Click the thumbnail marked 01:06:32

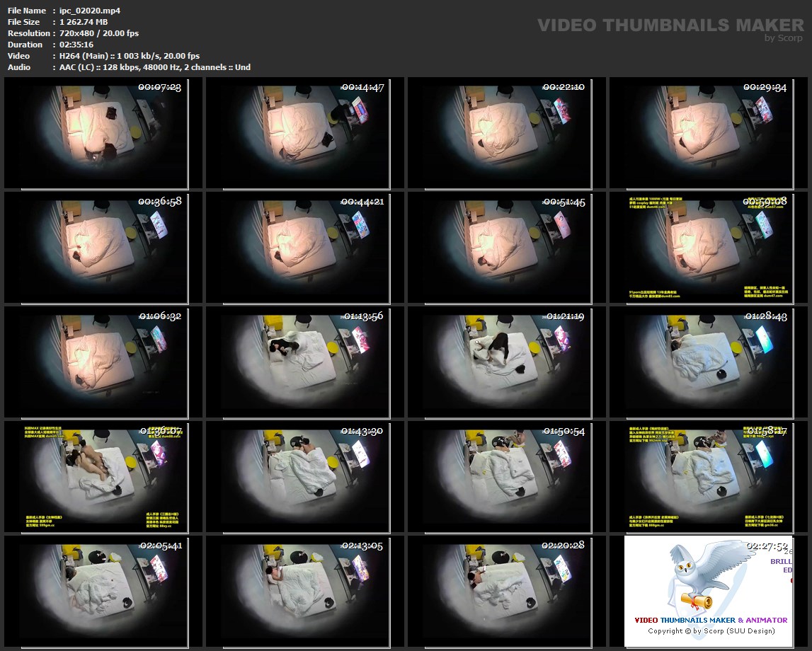[x=103, y=362]
